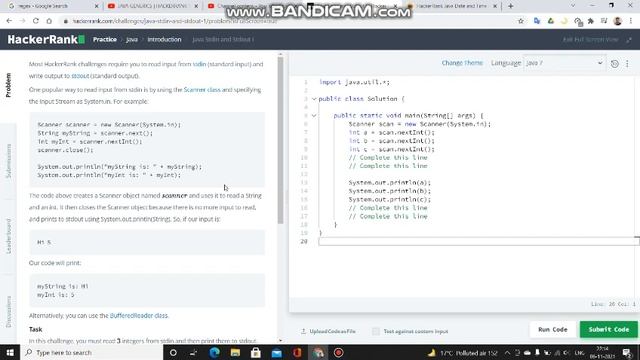
Task: Close the Google Search tab
Action: tap(97, 6)
